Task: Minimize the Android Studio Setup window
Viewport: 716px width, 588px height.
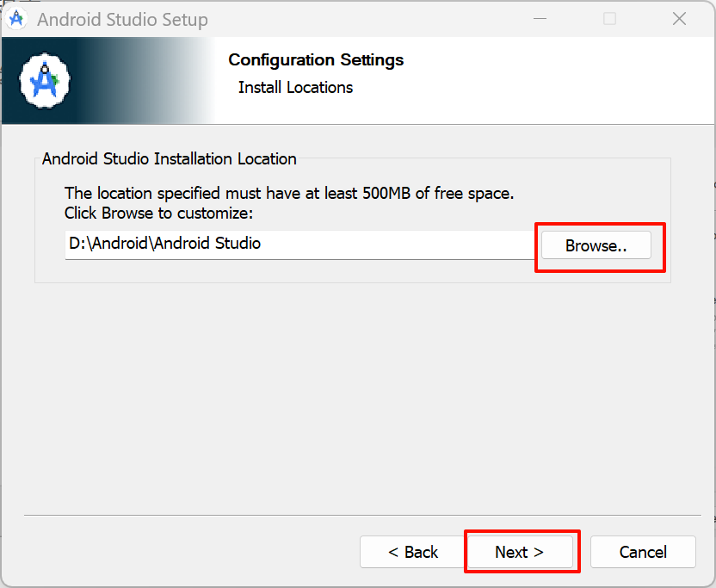Action: tap(540, 19)
